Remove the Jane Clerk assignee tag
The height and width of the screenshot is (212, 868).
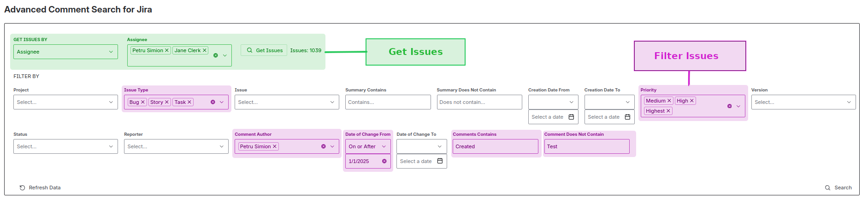click(205, 51)
